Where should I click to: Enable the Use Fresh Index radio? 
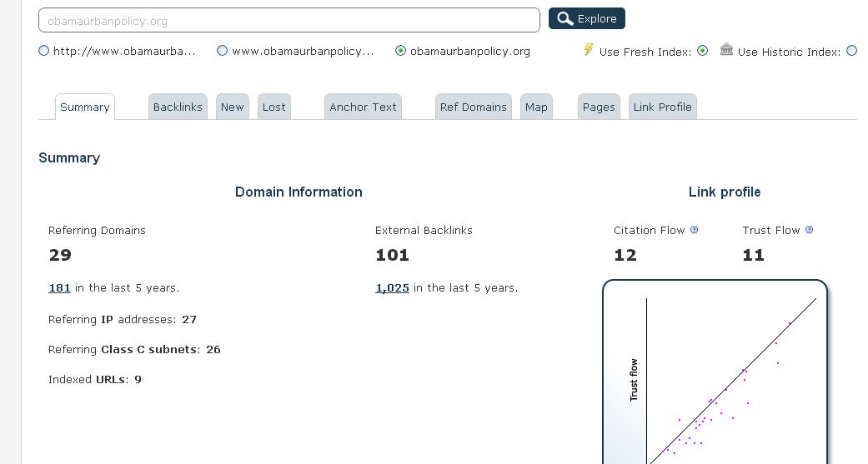(x=702, y=51)
